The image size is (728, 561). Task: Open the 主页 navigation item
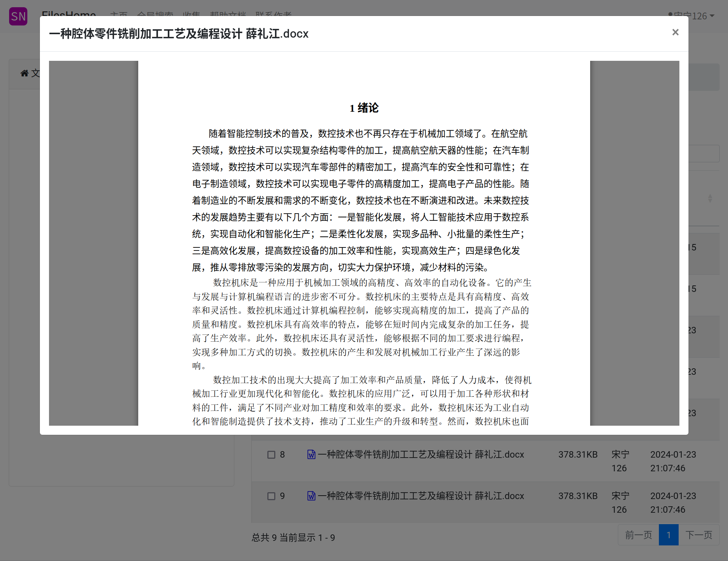tap(118, 14)
